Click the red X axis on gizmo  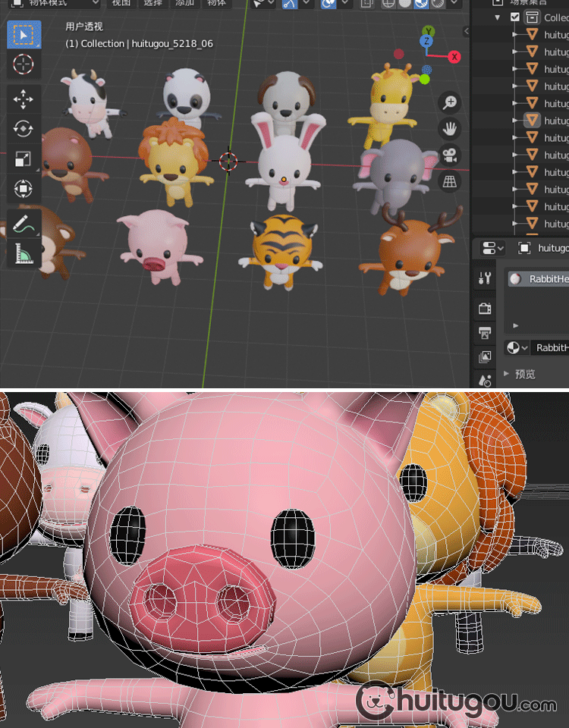(x=454, y=57)
